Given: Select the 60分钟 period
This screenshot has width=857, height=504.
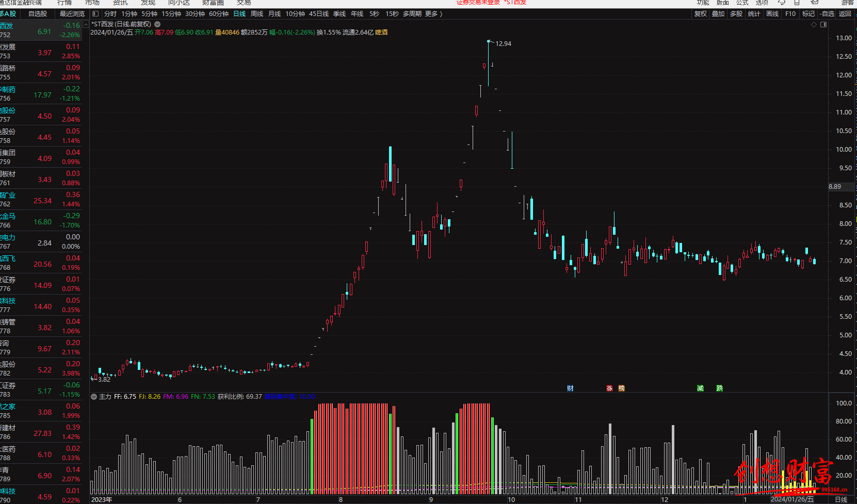Looking at the screenshot, I should click(219, 14).
